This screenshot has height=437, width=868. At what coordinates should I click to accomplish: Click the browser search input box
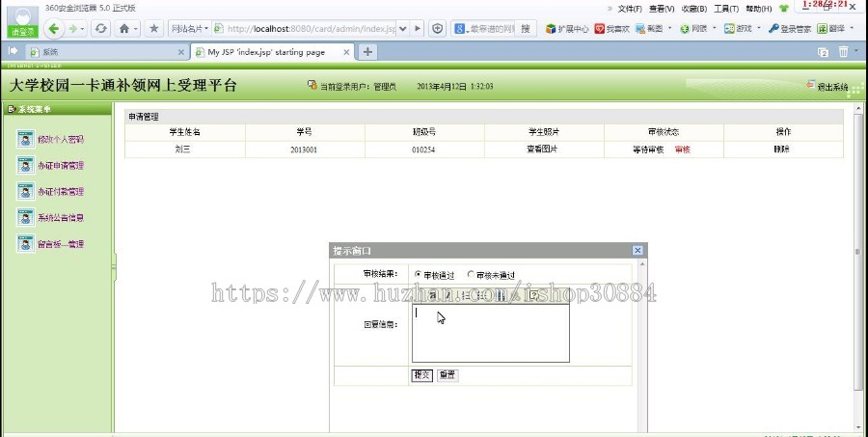click(x=492, y=28)
